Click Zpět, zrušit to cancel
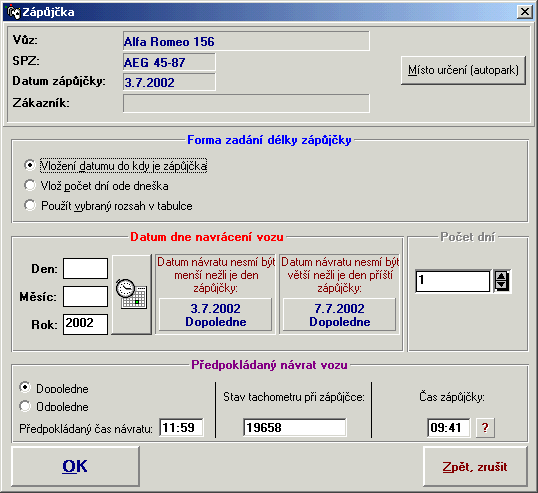Viewport: 538px width, 493px height. [475, 467]
